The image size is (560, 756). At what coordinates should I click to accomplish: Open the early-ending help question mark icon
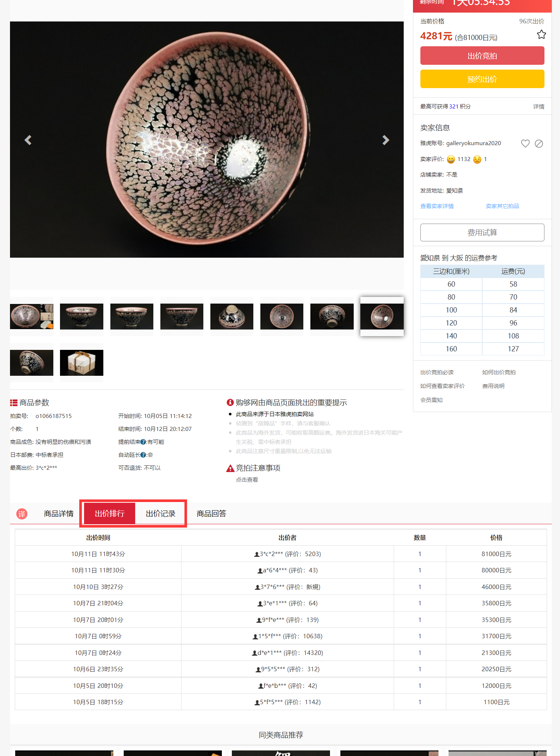pos(143,442)
